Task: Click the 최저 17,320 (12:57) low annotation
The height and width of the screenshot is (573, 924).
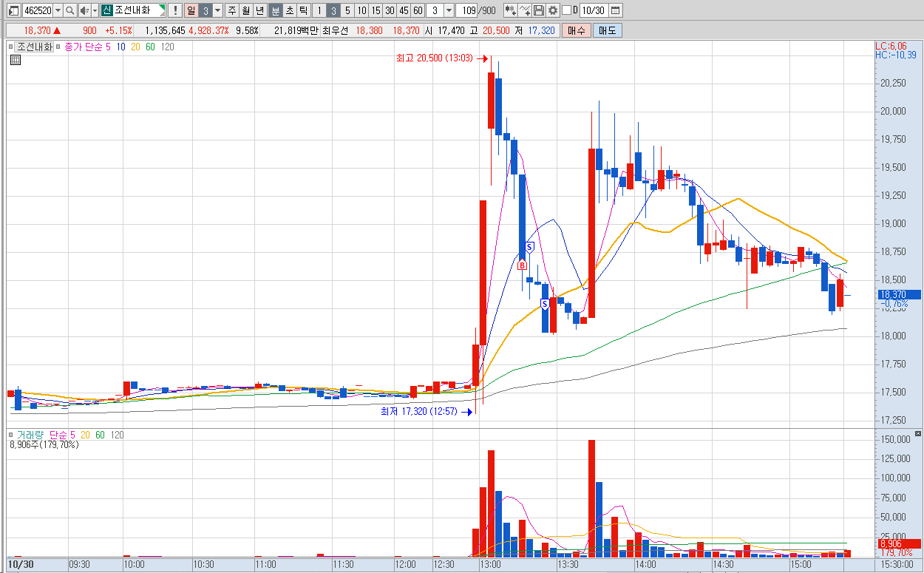Action: [418, 412]
